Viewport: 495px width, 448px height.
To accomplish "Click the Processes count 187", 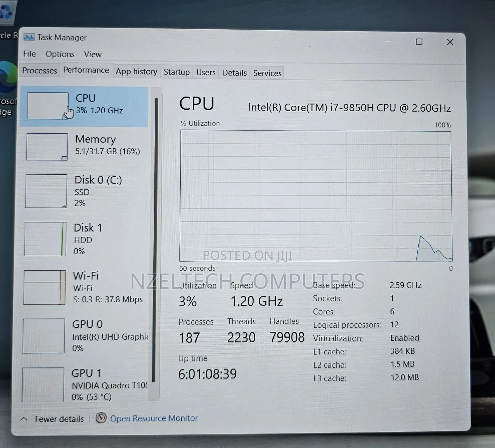I will point(189,338).
